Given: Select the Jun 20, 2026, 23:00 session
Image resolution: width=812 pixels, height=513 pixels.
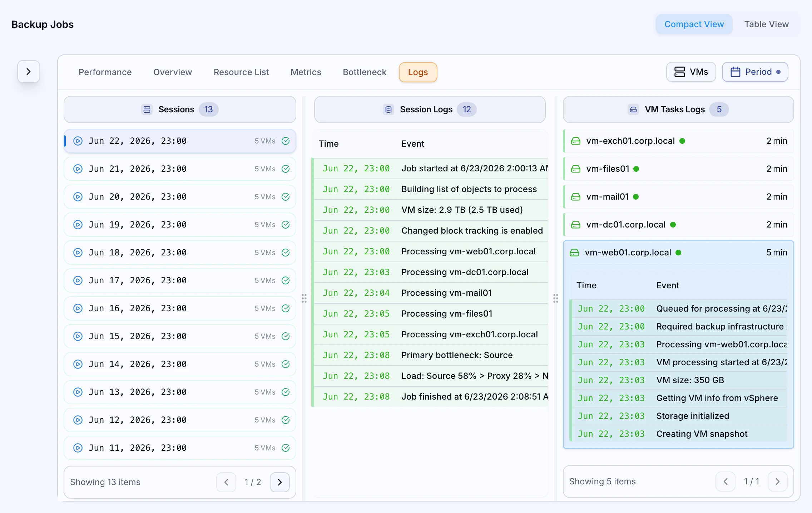Looking at the screenshot, I should point(180,197).
